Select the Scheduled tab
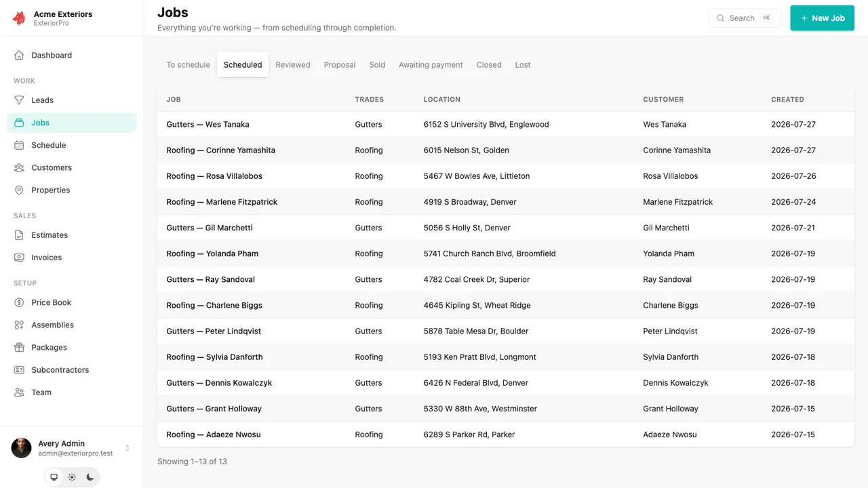 (x=243, y=65)
